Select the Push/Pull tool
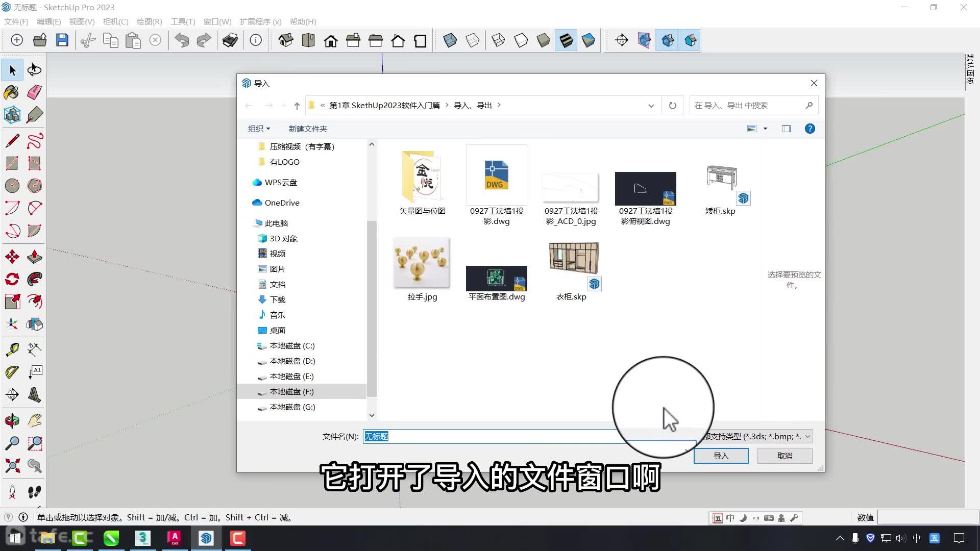This screenshot has width=980, height=551. click(x=34, y=257)
